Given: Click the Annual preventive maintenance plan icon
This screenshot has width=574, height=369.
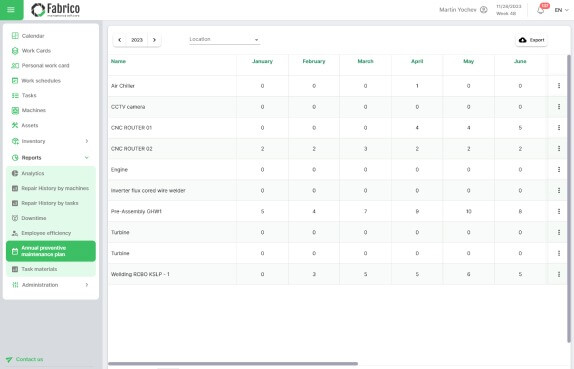Looking at the screenshot, I should pos(15,251).
